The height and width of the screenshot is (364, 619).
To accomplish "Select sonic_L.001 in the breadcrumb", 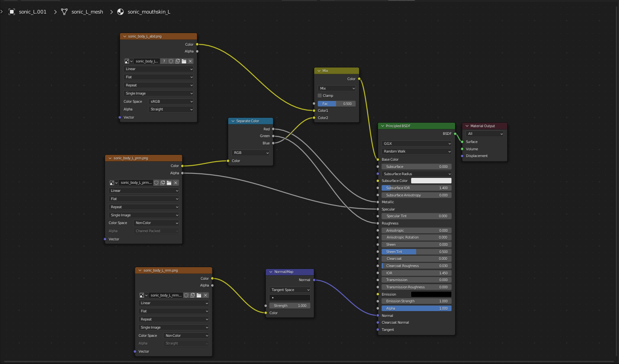I will [x=33, y=12].
